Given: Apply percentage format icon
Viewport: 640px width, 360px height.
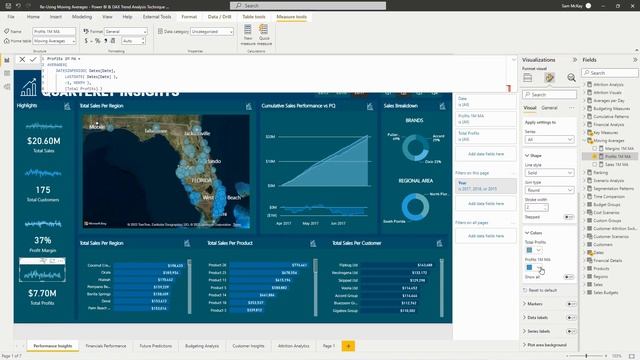Looking at the screenshot, I should [x=97, y=41].
